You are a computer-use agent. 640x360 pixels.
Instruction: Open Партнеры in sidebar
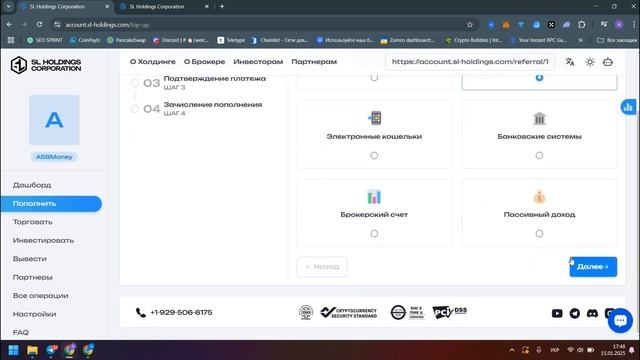pos(33,277)
